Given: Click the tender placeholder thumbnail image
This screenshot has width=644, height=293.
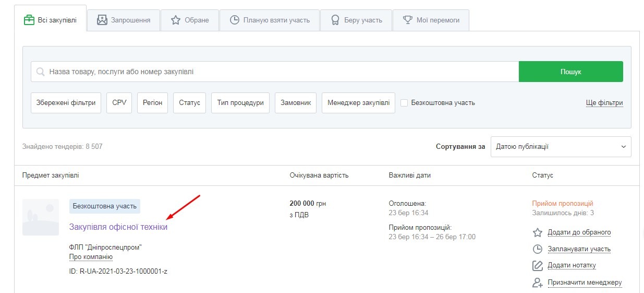Looking at the screenshot, I should pos(41,217).
